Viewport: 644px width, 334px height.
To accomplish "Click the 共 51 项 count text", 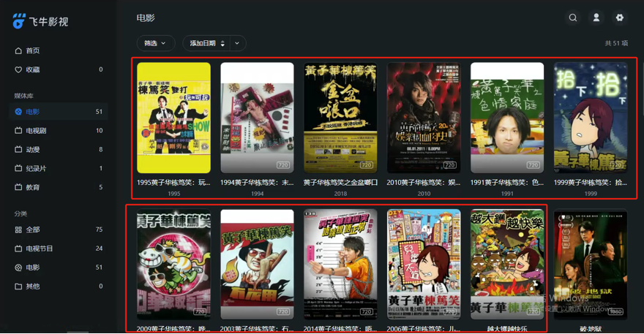I will (616, 43).
